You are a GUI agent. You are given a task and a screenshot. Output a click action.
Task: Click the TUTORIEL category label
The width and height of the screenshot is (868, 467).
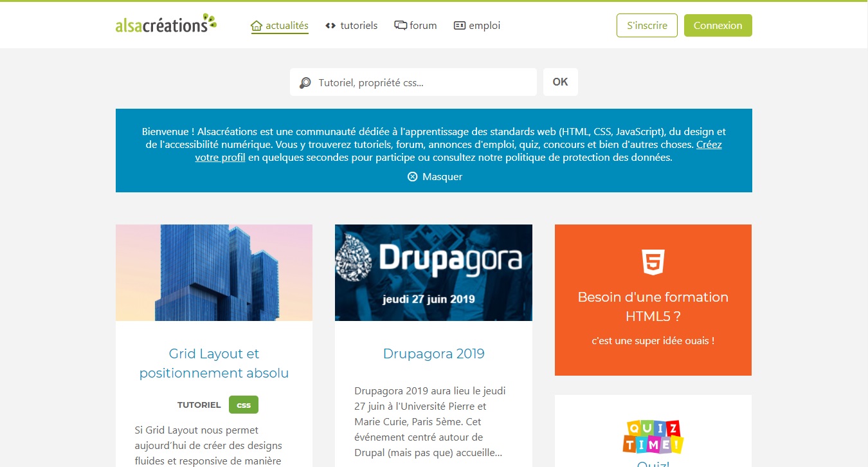(199, 405)
